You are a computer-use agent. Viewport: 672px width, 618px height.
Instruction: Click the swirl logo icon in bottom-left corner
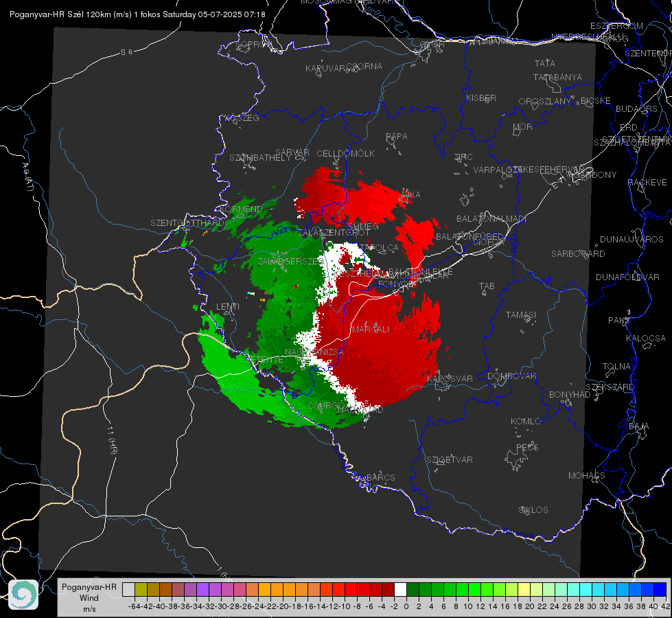click(23, 595)
